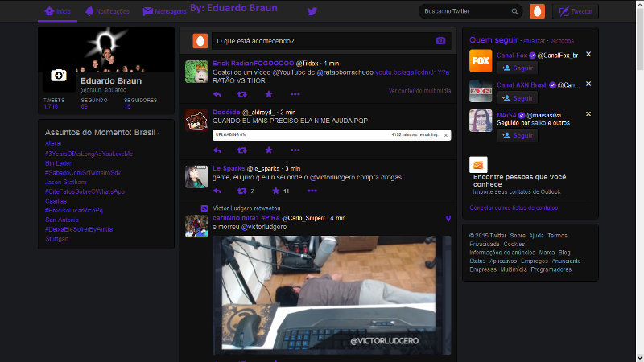This screenshot has width=644, height=362.
Task: Follow Canal Fox with Seguir button
Action: pyautogui.click(x=518, y=68)
